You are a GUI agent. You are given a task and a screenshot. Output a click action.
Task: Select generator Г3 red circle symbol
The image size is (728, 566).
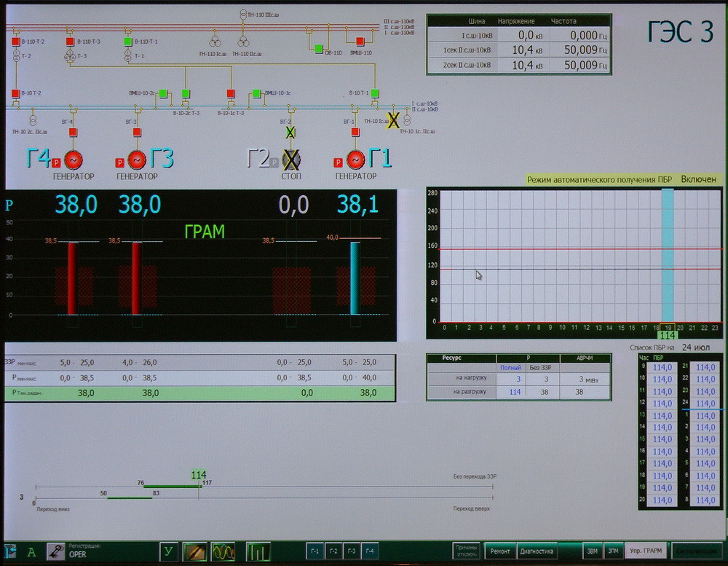coord(137,160)
